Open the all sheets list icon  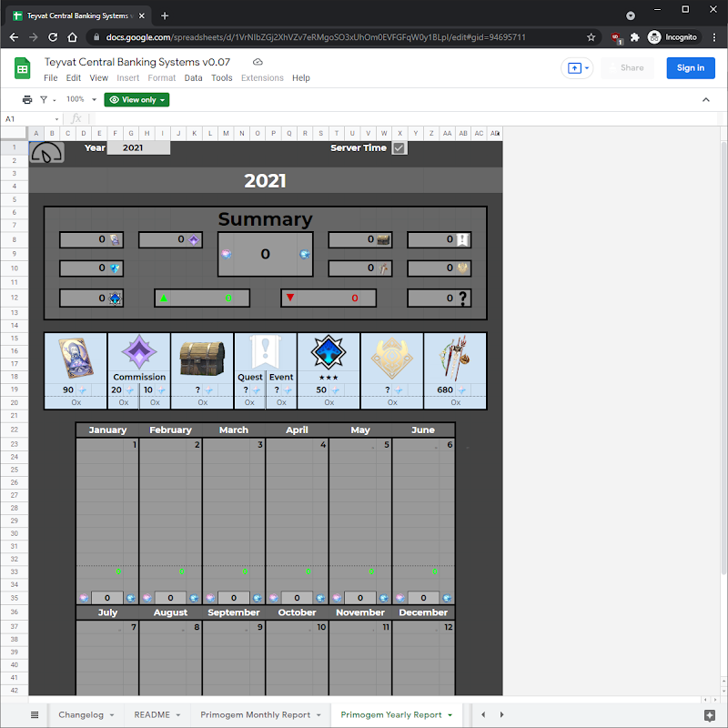[x=35, y=714]
